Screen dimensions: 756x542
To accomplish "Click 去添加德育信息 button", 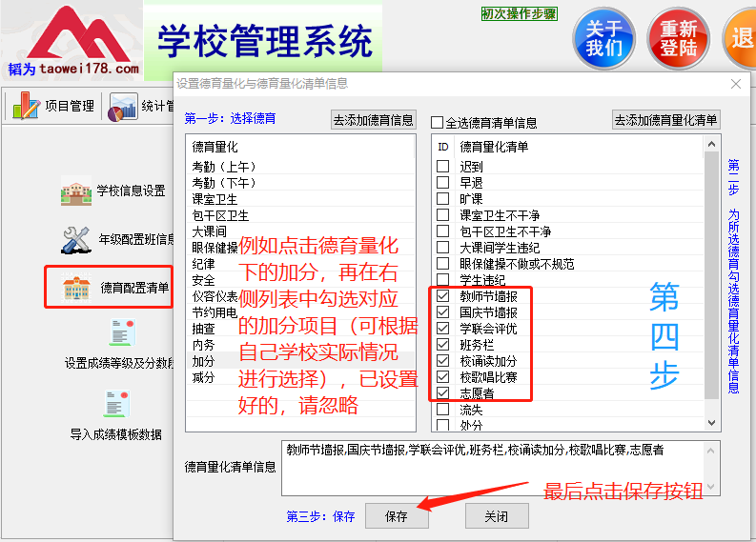I will point(374,120).
